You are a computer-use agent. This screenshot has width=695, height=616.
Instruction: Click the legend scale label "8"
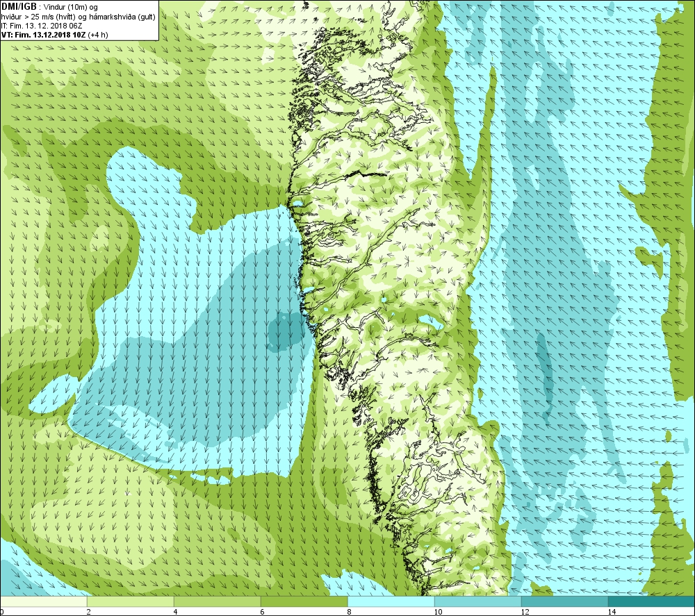pyautogui.click(x=350, y=612)
